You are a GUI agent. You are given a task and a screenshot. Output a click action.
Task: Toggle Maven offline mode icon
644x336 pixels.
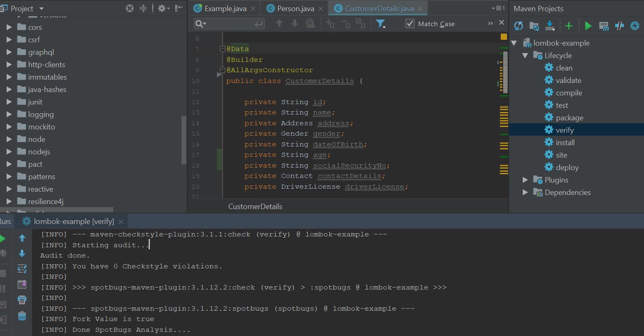pos(619,26)
